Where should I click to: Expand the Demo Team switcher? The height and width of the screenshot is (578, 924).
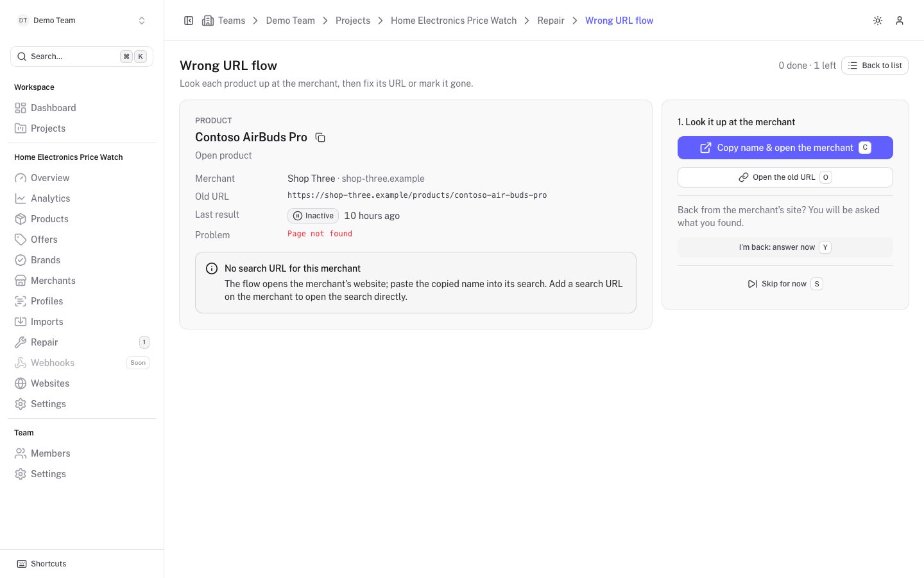(81, 21)
